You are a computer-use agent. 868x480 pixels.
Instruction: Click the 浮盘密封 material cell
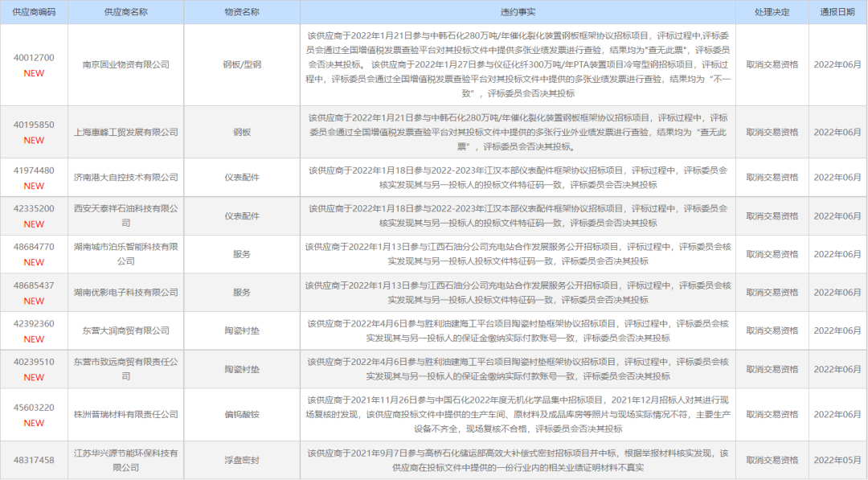click(x=242, y=460)
